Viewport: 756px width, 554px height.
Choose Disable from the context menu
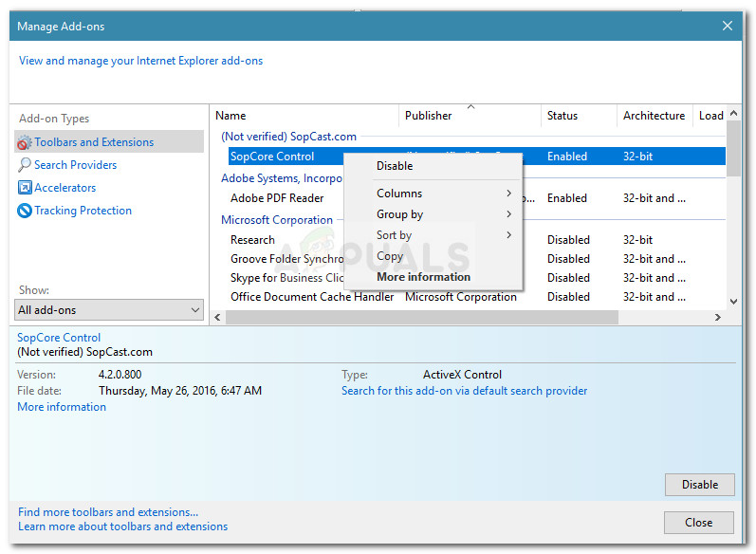pyautogui.click(x=395, y=166)
